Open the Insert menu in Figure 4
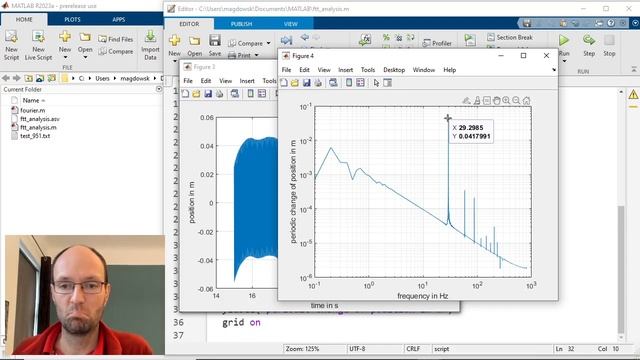 pyautogui.click(x=345, y=70)
